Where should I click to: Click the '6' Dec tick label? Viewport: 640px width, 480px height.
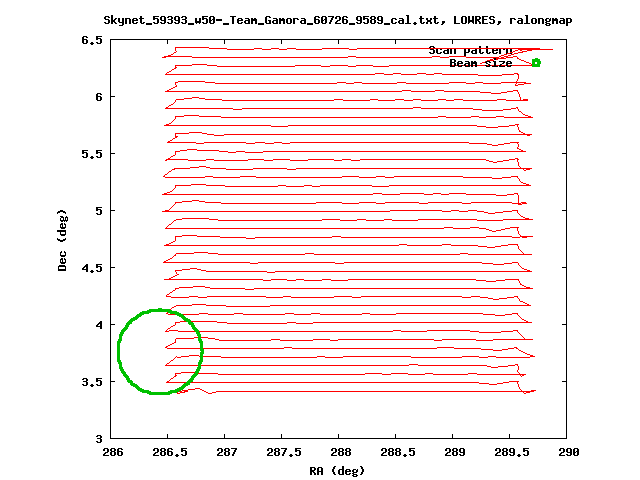(99, 97)
